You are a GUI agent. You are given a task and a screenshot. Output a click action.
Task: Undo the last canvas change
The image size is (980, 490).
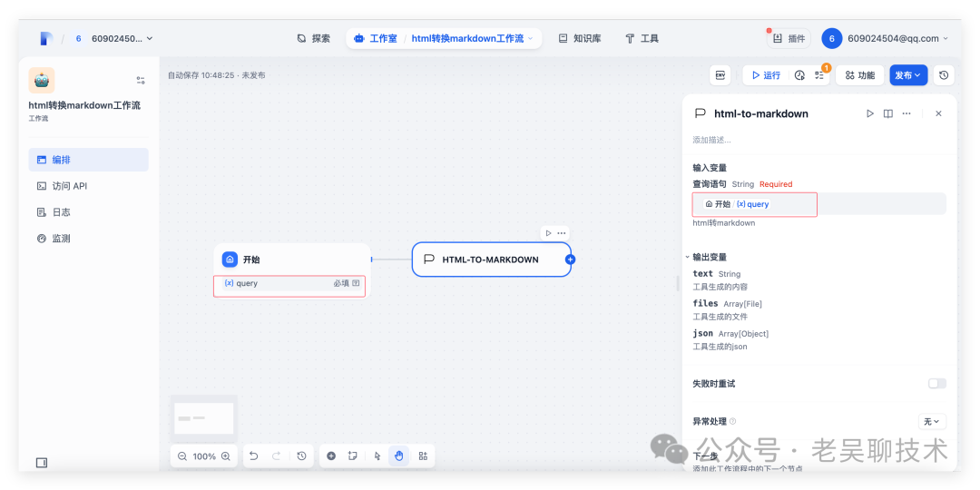click(x=254, y=456)
